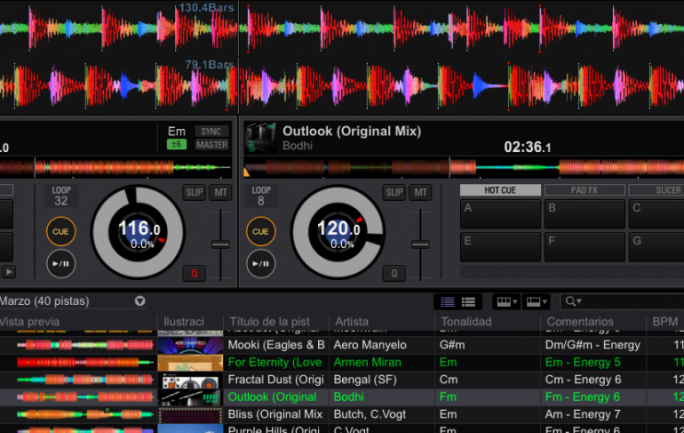Click the Outlook deck pitch fader
Screen dimensions: 684x433
coord(421,245)
